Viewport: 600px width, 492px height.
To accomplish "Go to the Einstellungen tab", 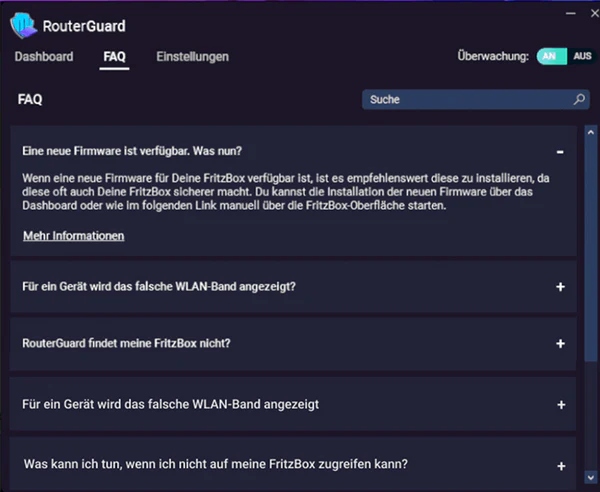I will pos(192,57).
